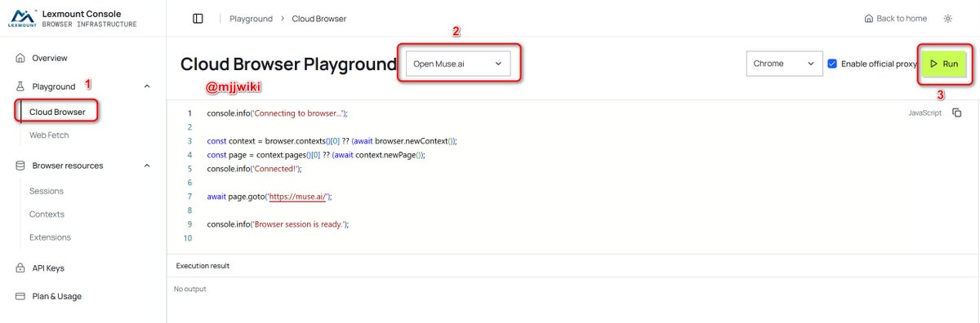The image size is (980, 323).
Task: Click the Cloud Browser Playground heading
Action: point(288,64)
